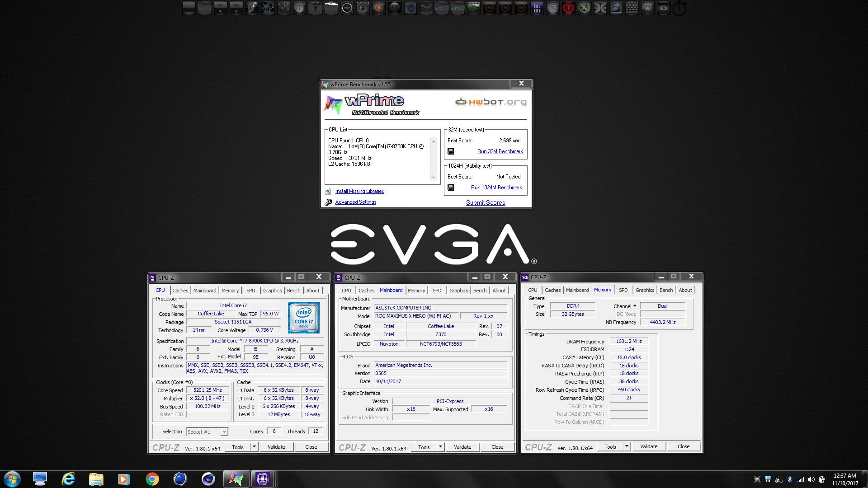868x488 pixels.
Task: Click Run 1024M Benchmark link
Action: (x=496, y=188)
